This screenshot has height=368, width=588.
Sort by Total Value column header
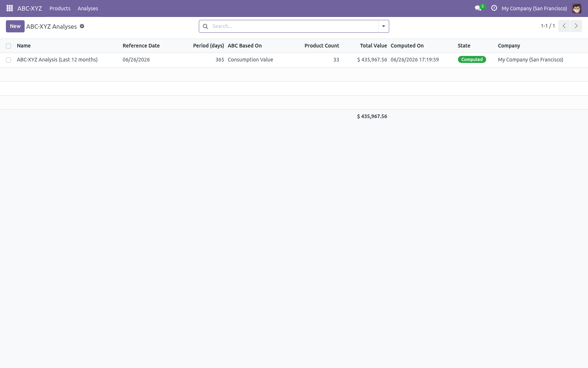pyautogui.click(x=373, y=46)
